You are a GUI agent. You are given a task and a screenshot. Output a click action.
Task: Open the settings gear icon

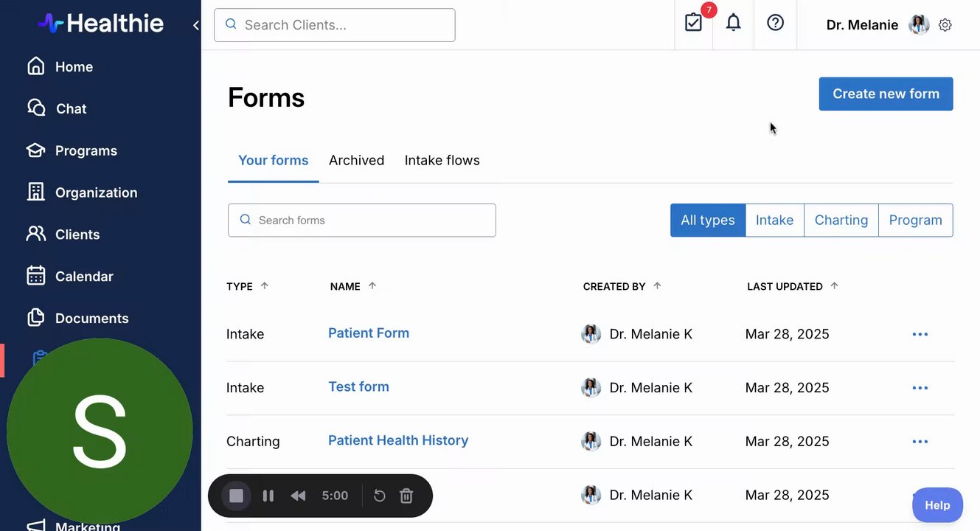(945, 25)
